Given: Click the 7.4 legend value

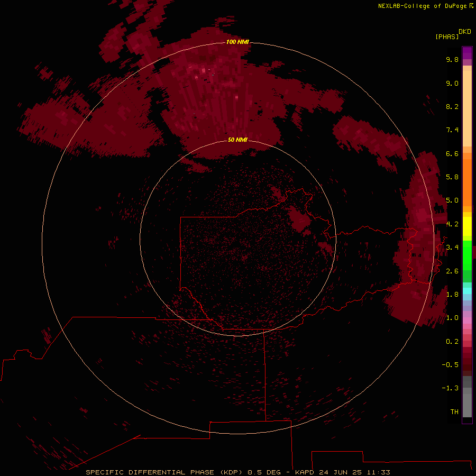Looking at the screenshot, I should tap(452, 130).
